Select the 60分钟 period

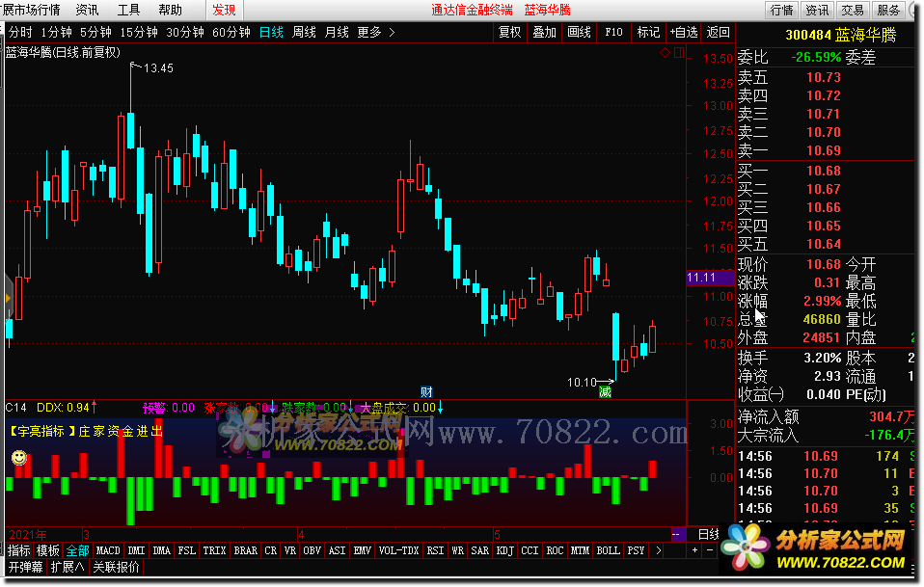point(231,33)
